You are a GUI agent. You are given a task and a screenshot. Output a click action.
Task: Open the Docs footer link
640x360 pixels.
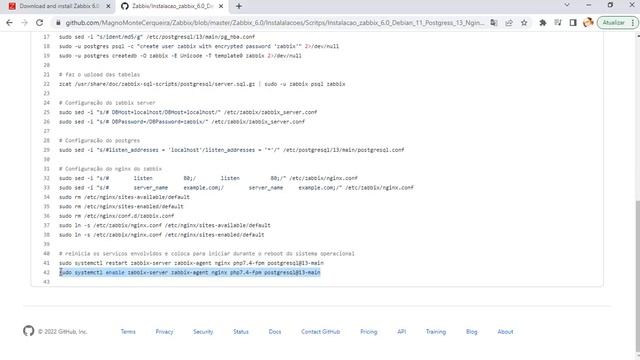[x=275, y=332]
